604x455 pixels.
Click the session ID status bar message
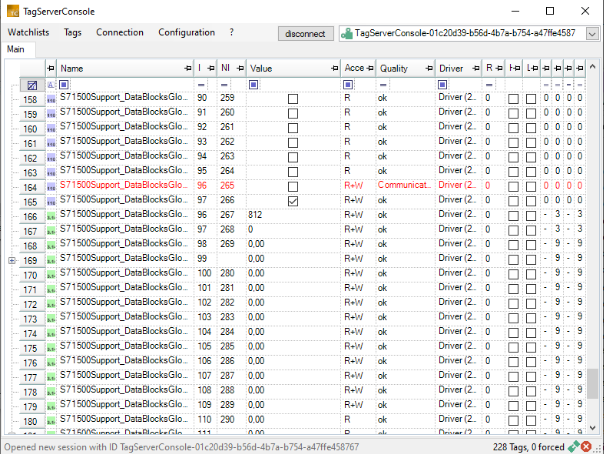(x=181, y=447)
